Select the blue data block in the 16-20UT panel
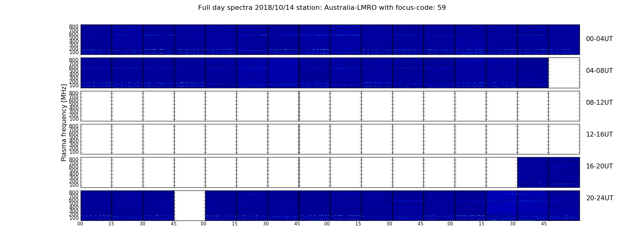Image resolution: width=644 pixels, height=245 pixels. point(548,172)
